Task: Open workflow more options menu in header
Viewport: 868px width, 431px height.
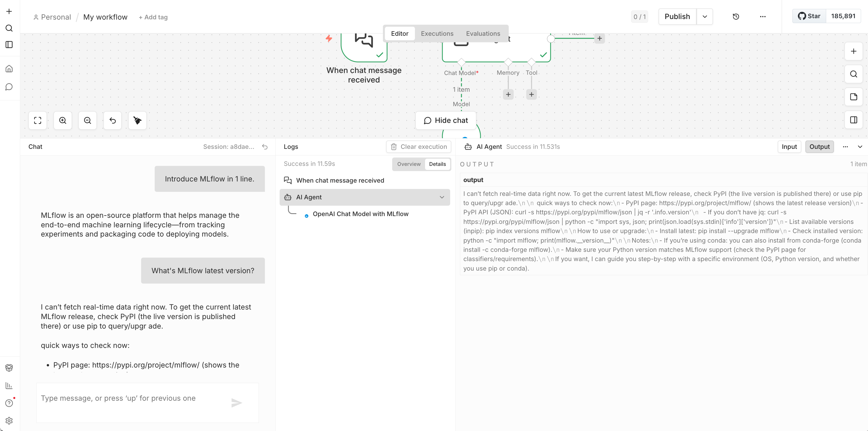Action: [x=763, y=16]
